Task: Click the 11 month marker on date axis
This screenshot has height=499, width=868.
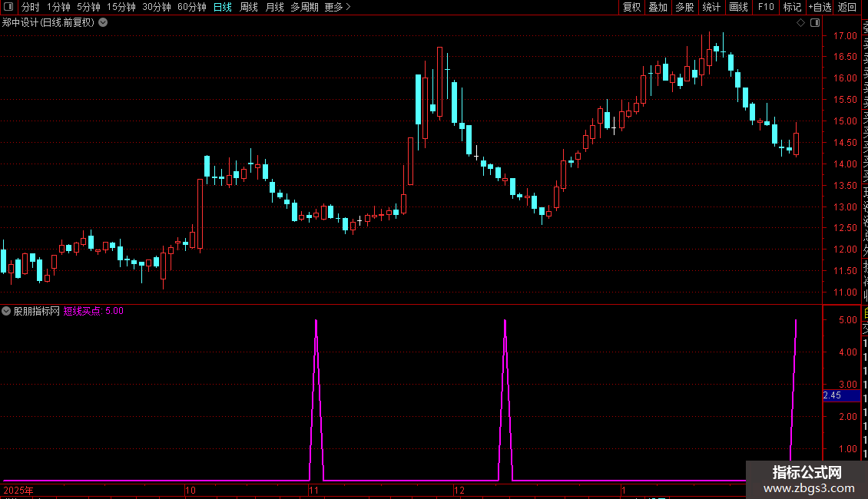Action: point(314,490)
